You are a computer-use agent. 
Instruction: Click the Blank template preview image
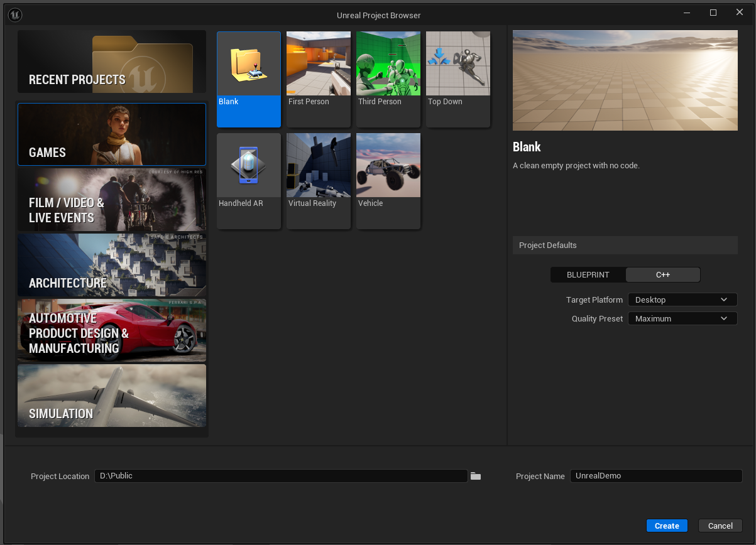[625, 80]
